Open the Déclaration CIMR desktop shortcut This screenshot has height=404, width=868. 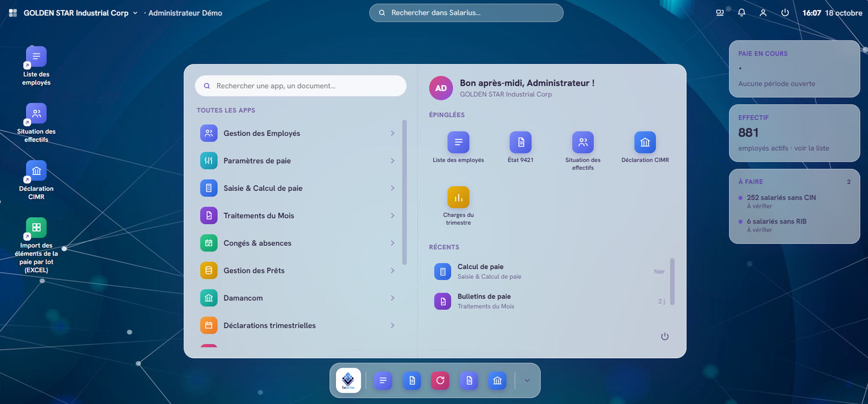tap(36, 180)
